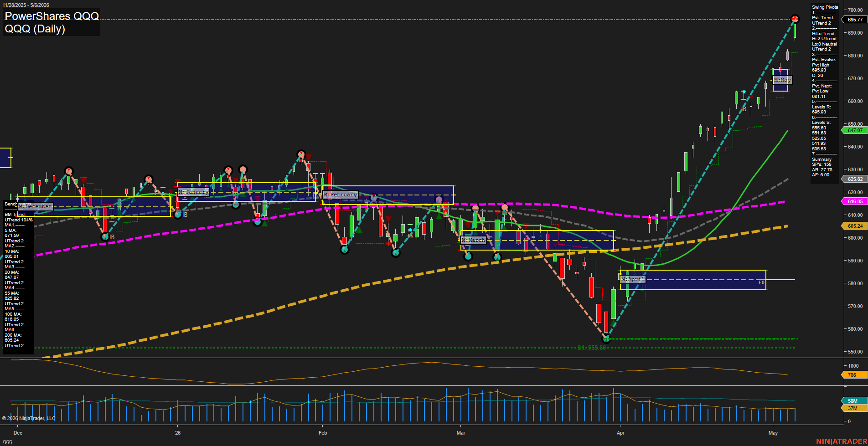Screen dimensions: 868x446
Task: Click the 'Pvt. Evolve:' label
Action: coord(824,60)
